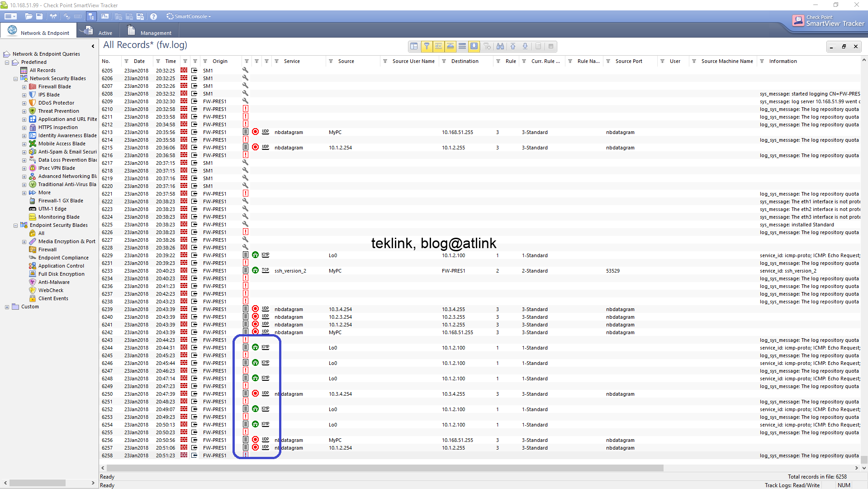
Task: Click the go to top arrow icon
Action: [513, 46]
